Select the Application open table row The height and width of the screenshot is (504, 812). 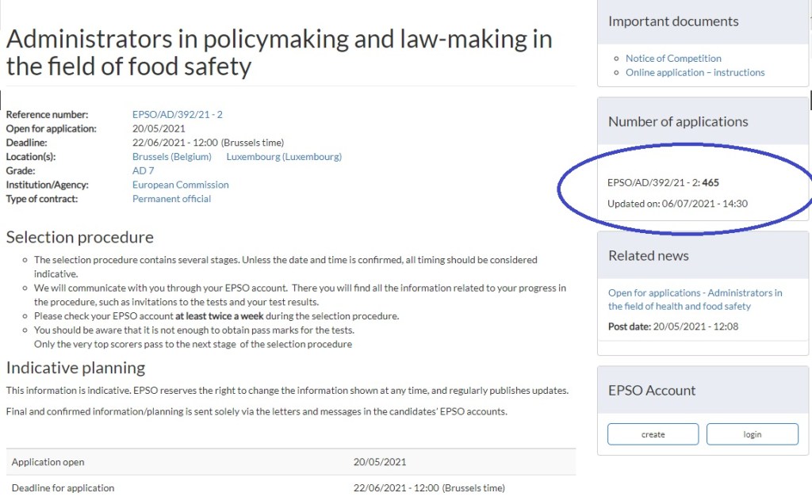point(290,462)
